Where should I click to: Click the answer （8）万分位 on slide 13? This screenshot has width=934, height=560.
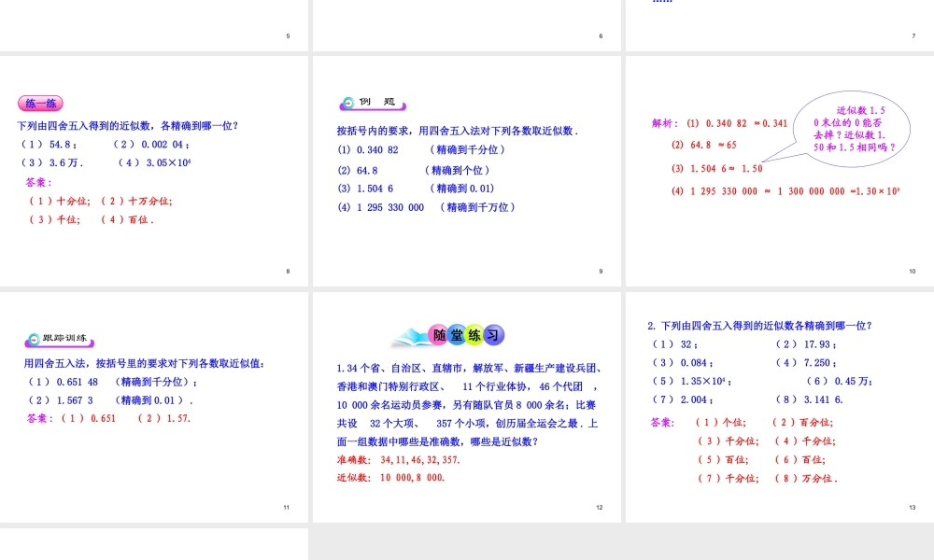tap(809, 478)
